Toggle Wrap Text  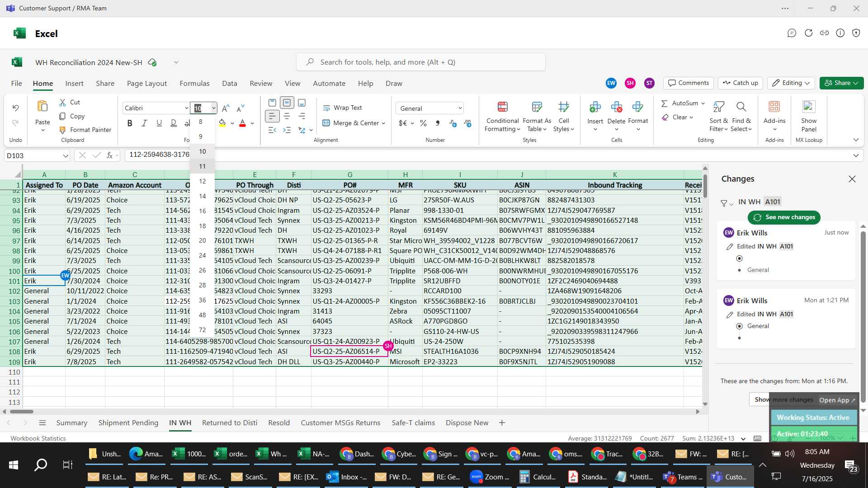[x=342, y=108]
